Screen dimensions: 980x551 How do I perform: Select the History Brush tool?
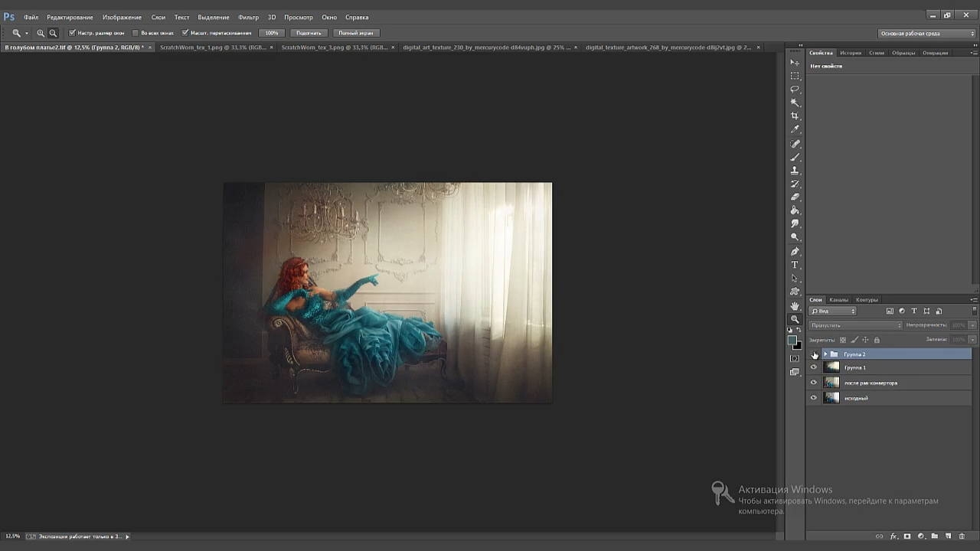click(795, 184)
